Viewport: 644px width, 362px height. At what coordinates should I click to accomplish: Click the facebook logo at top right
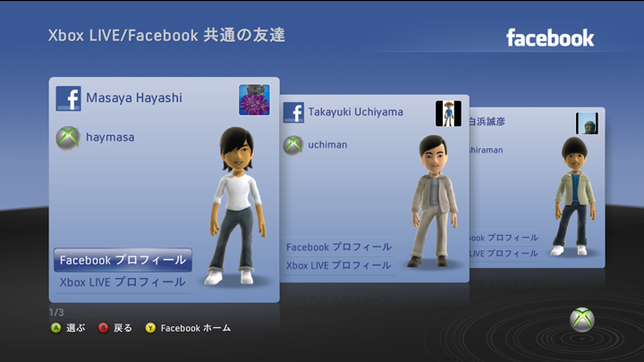coord(550,38)
